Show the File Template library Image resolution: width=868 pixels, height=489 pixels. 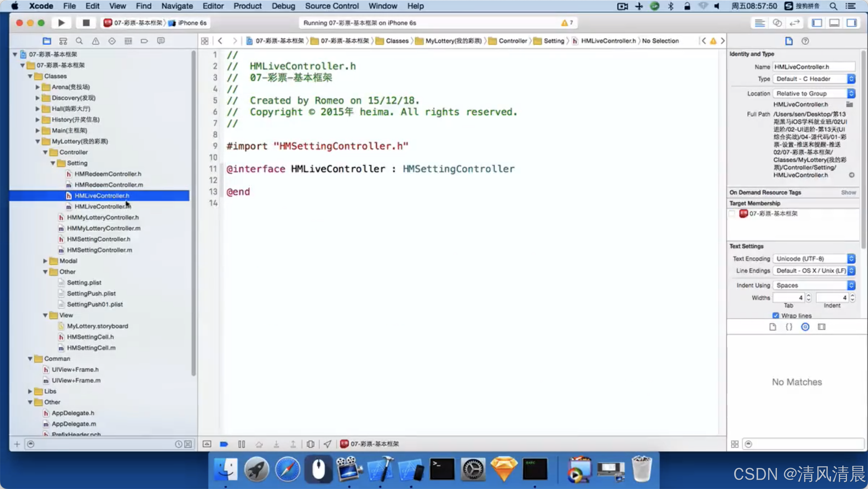(773, 327)
